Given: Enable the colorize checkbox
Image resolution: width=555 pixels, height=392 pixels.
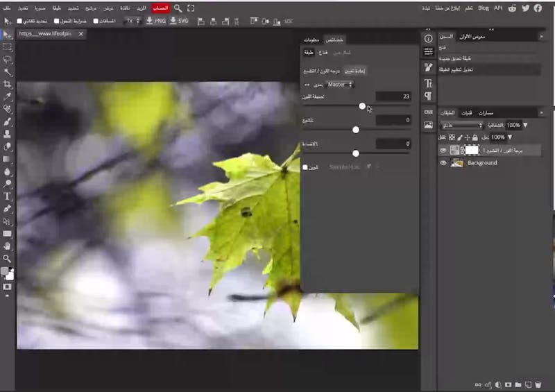Looking at the screenshot, I should [305, 167].
